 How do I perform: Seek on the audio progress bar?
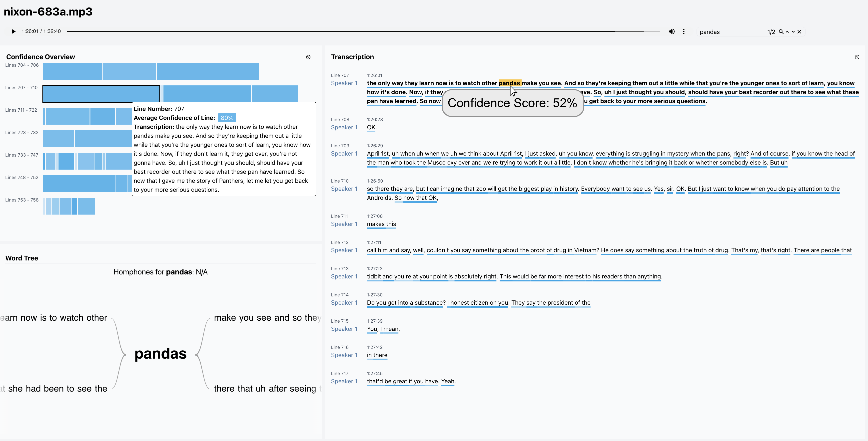point(337,31)
